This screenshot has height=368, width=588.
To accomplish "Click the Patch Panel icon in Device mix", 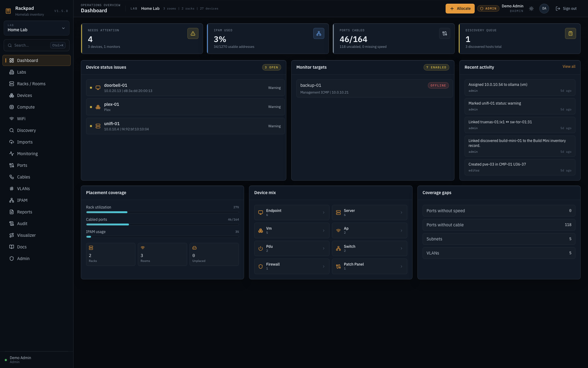I will click(x=338, y=266).
